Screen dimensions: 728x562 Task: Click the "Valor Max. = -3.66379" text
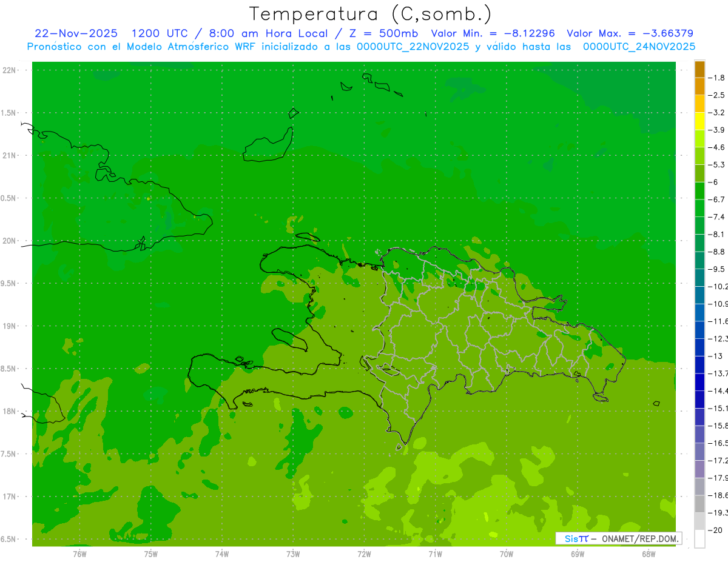(x=630, y=33)
